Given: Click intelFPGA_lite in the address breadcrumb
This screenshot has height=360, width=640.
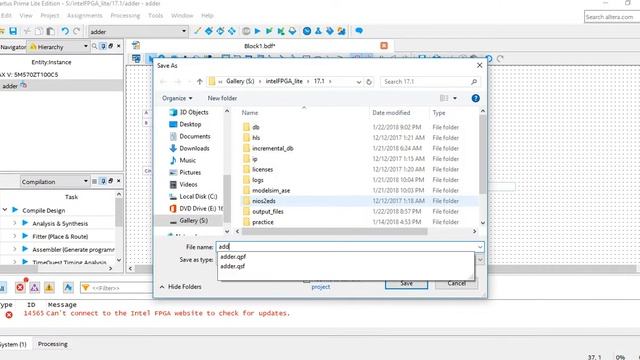Looking at the screenshot, I should point(284,81).
